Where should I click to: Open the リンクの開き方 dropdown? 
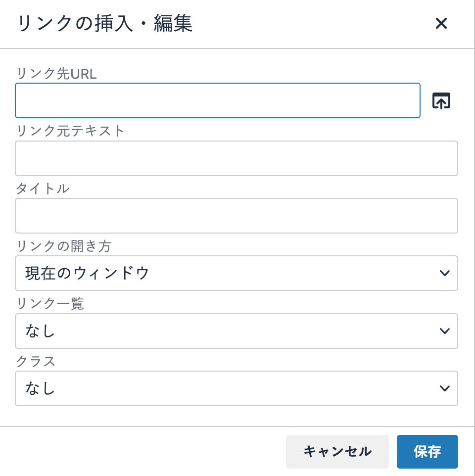(x=236, y=273)
